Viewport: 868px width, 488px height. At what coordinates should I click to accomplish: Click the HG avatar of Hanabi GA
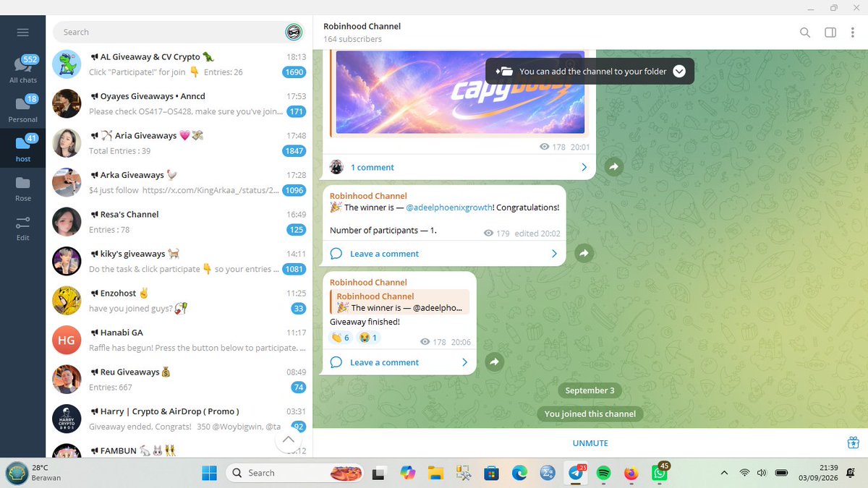coord(67,340)
